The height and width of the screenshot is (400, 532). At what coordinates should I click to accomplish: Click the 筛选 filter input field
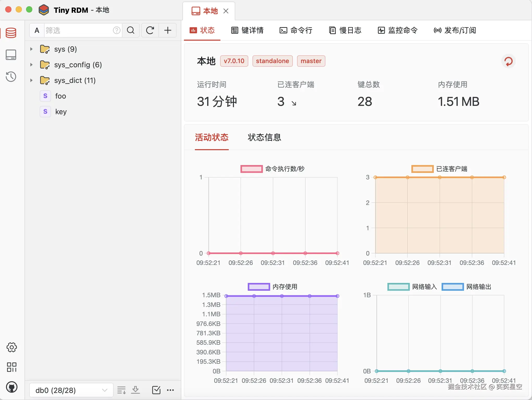point(78,31)
